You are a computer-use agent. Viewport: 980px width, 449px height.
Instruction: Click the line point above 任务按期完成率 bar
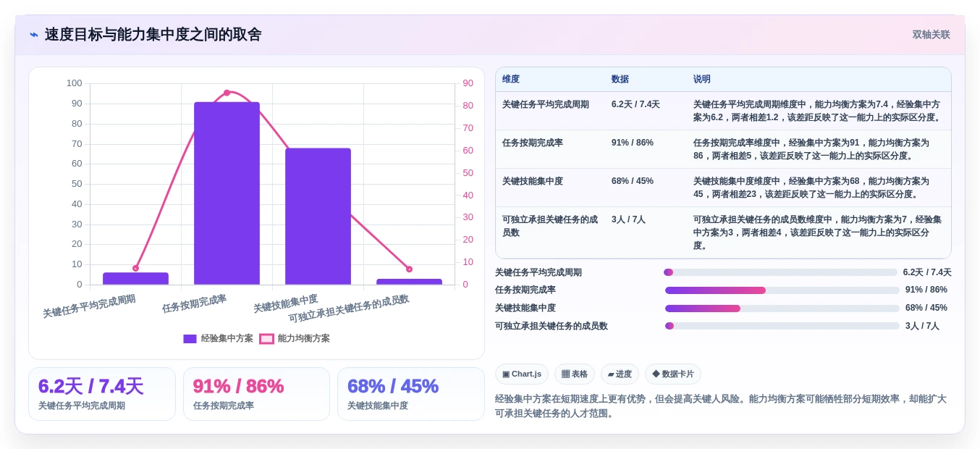(227, 93)
